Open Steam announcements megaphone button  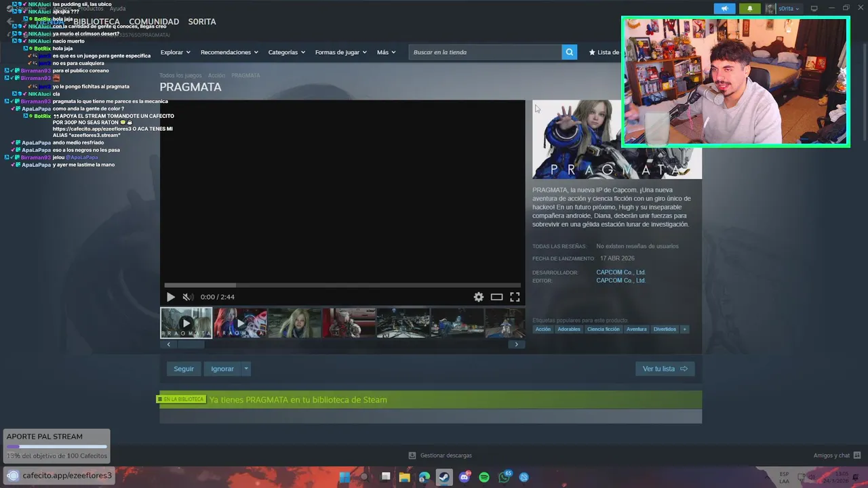(x=724, y=9)
